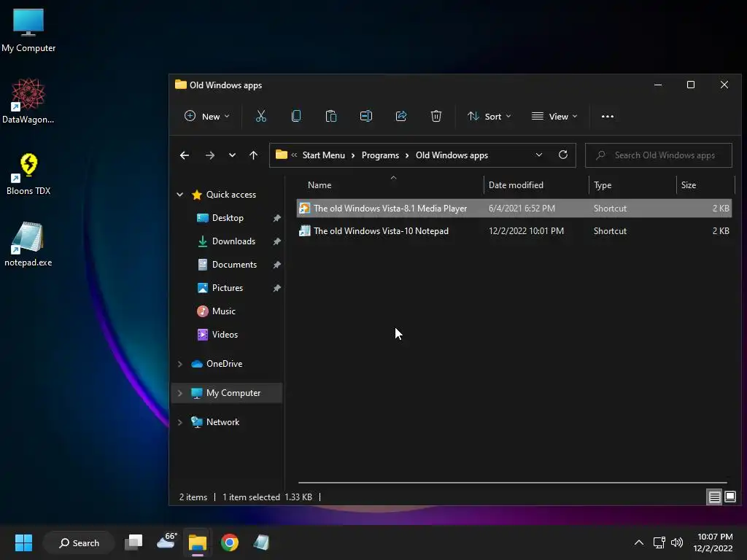This screenshot has width=747, height=560.
Task: Select Desktop in Quick access
Action: click(x=228, y=218)
